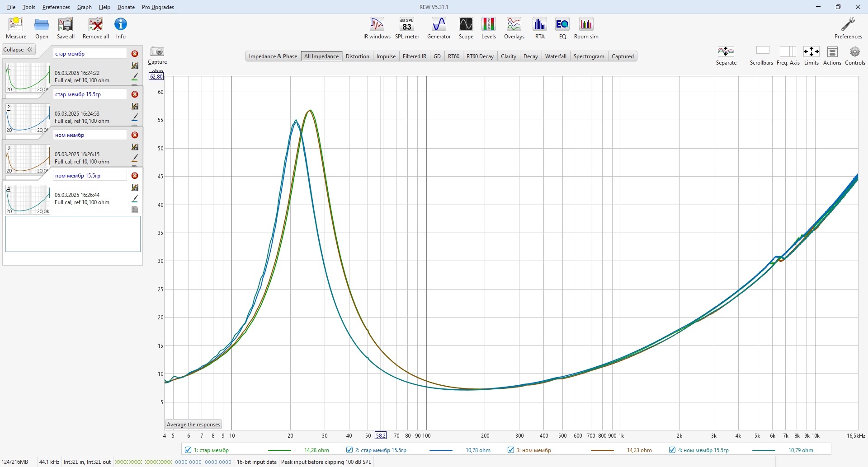The image size is (868, 467).
Task: Open IR windows settings
Action: coord(377,28)
